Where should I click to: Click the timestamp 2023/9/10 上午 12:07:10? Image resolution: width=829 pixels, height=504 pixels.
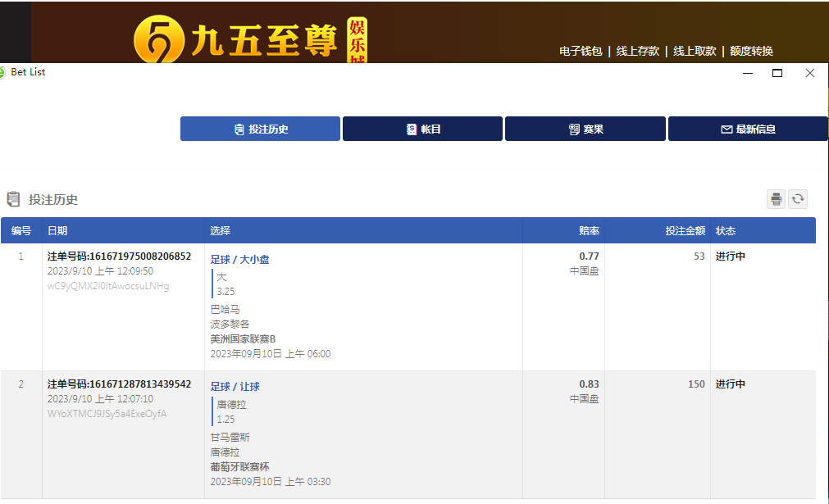101,399
